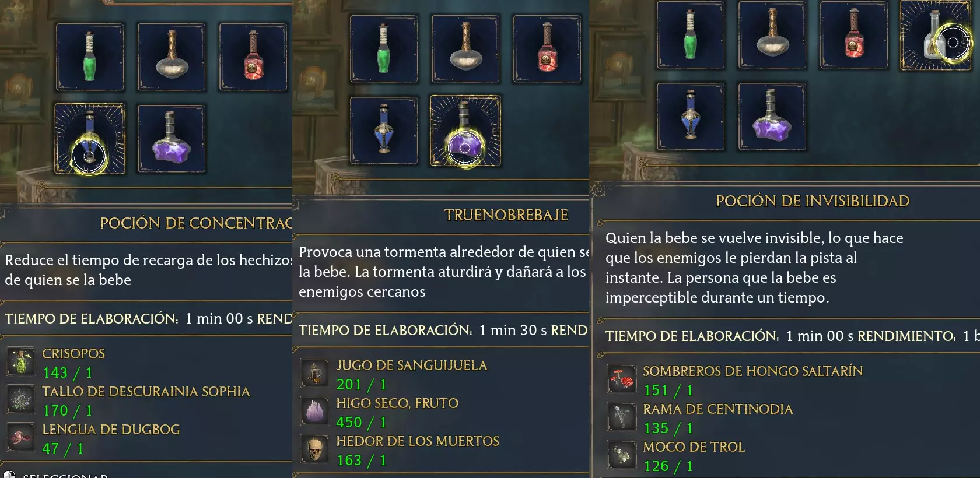Choose the green Wiggenweld potion in Truenobrebaje screen
The height and width of the screenshot is (478, 980).
(x=383, y=49)
